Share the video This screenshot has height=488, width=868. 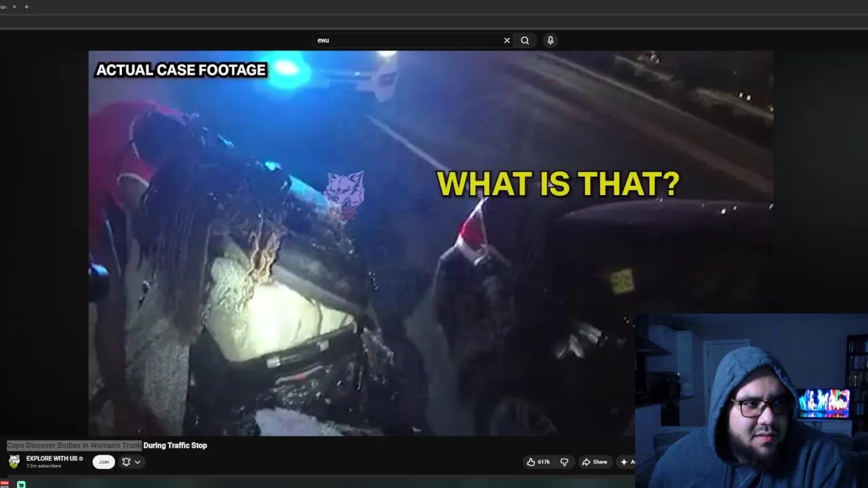click(595, 462)
